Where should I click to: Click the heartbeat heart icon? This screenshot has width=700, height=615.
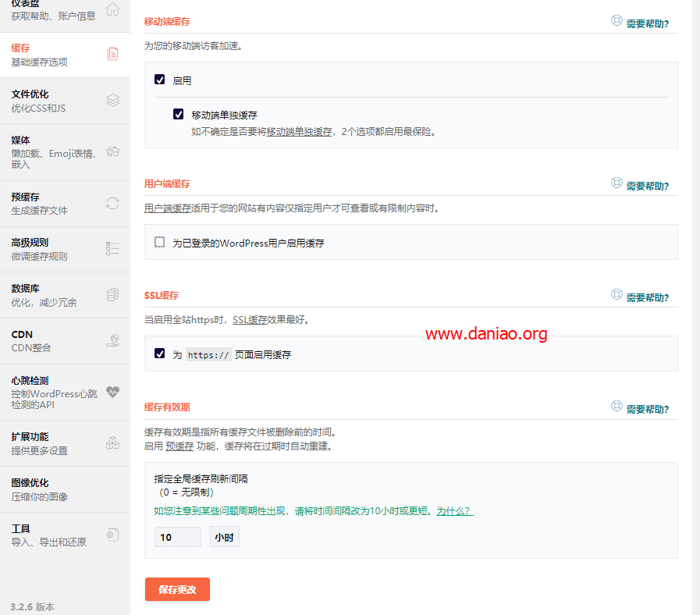pyautogui.click(x=112, y=392)
